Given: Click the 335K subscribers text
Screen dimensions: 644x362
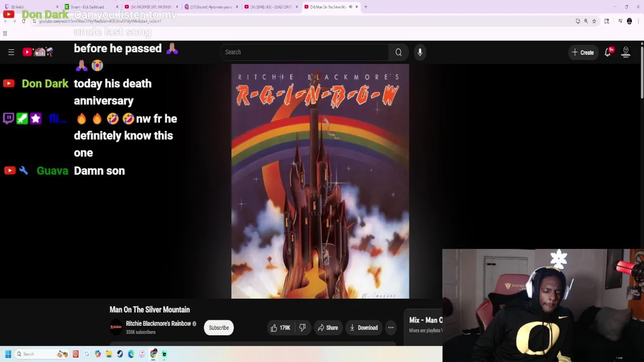Looking at the screenshot, I should point(140,332).
